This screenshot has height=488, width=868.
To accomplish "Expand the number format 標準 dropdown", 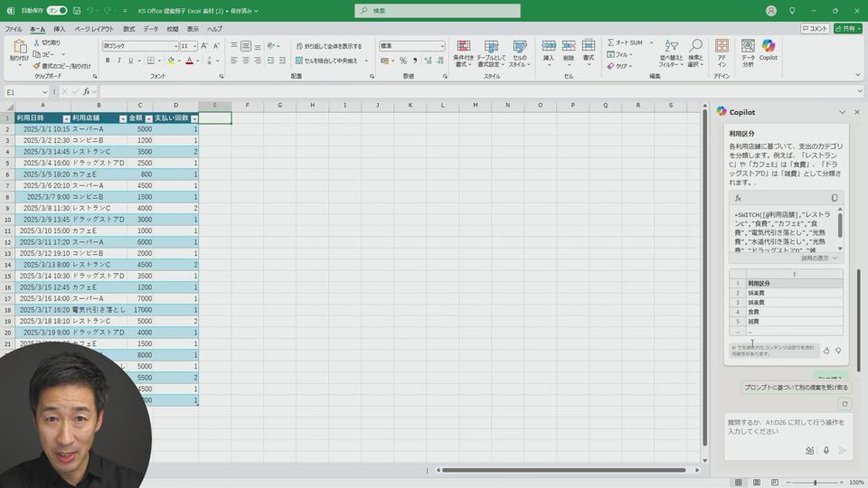I will 441,46.
